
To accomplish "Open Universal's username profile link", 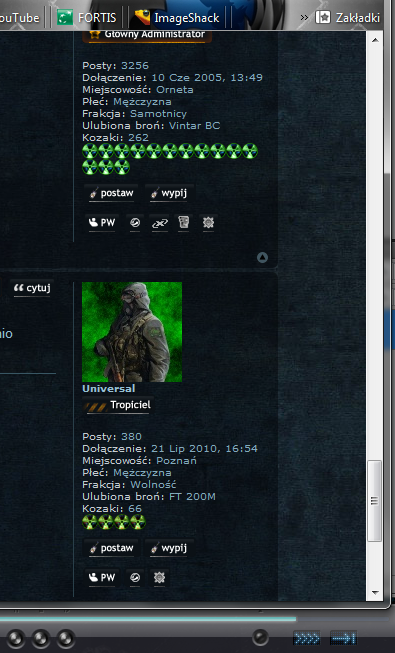I will coord(108,389).
